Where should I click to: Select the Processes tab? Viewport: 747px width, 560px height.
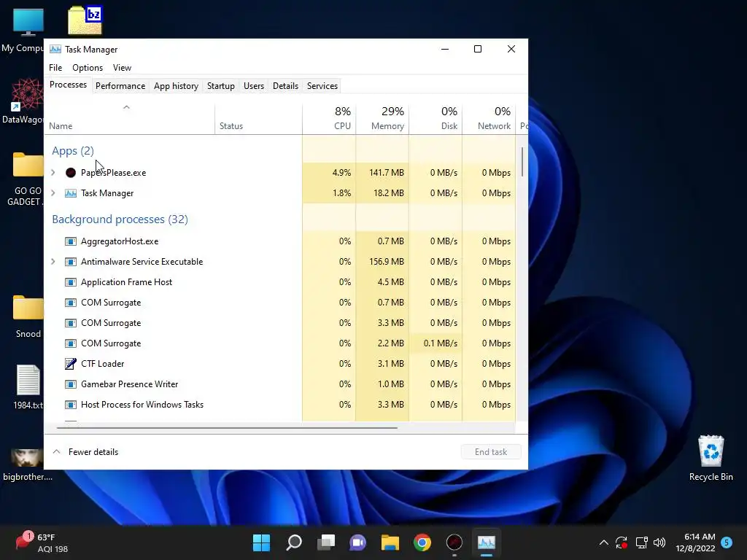tap(68, 85)
